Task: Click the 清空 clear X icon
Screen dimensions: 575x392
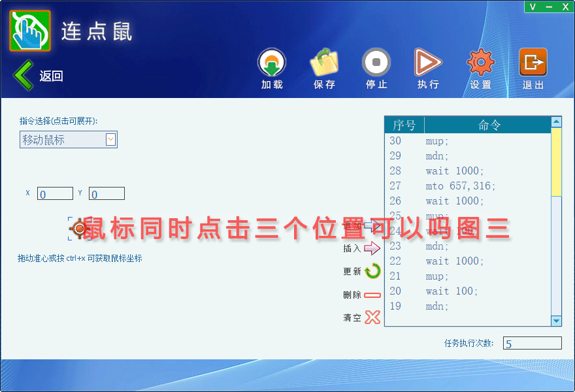Action: pyautogui.click(x=372, y=318)
